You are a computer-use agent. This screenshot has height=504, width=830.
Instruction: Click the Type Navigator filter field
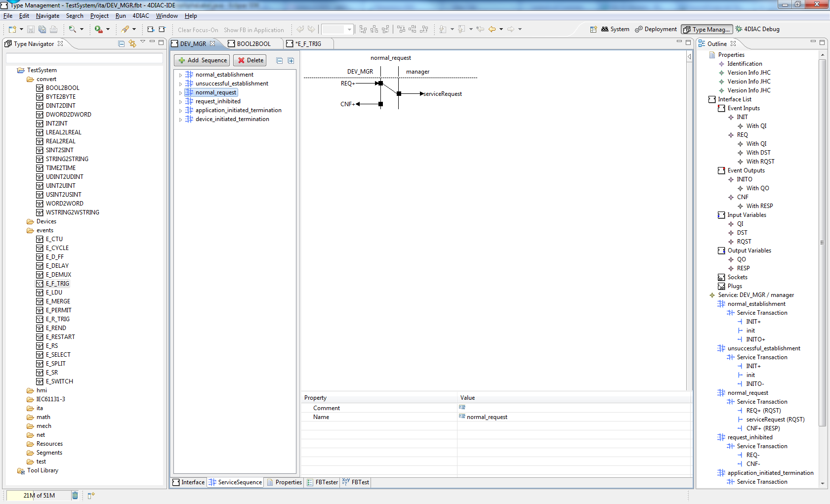coord(84,58)
